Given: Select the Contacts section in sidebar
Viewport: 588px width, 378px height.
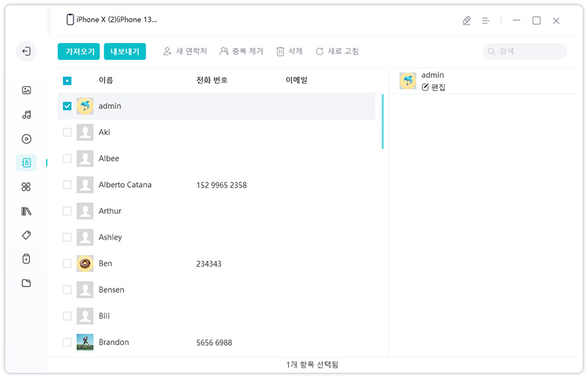Looking at the screenshot, I should coord(27,163).
